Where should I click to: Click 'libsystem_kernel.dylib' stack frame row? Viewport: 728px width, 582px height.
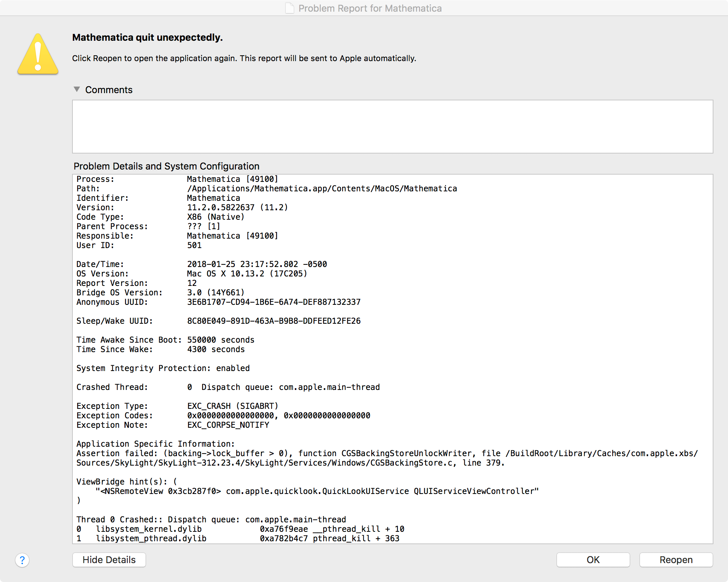pos(240,529)
